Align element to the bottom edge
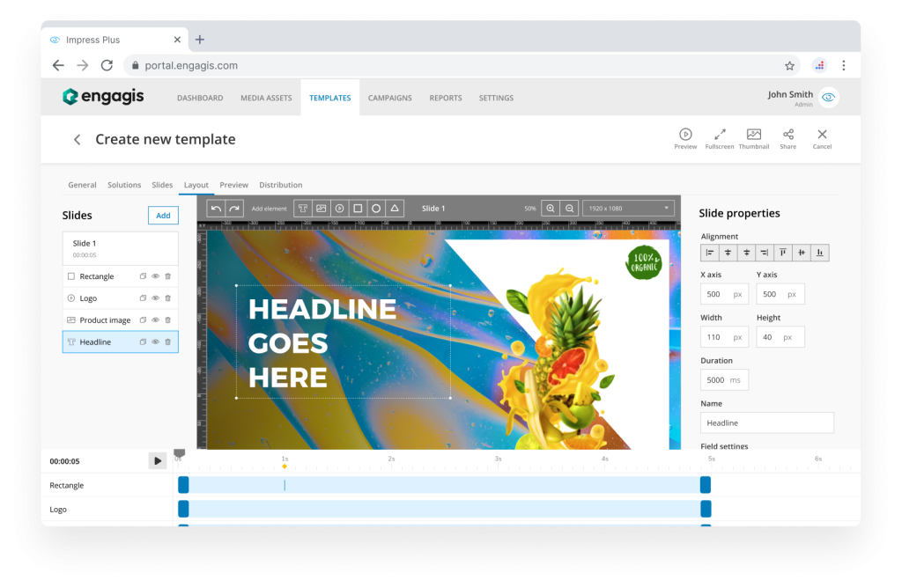This screenshot has height=588, width=902. pos(820,253)
